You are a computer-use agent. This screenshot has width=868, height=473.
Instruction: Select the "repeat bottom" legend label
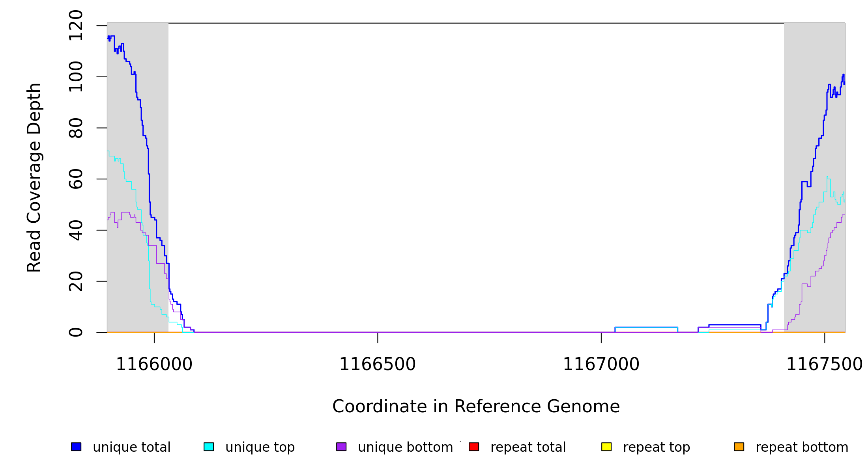point(802,447)
